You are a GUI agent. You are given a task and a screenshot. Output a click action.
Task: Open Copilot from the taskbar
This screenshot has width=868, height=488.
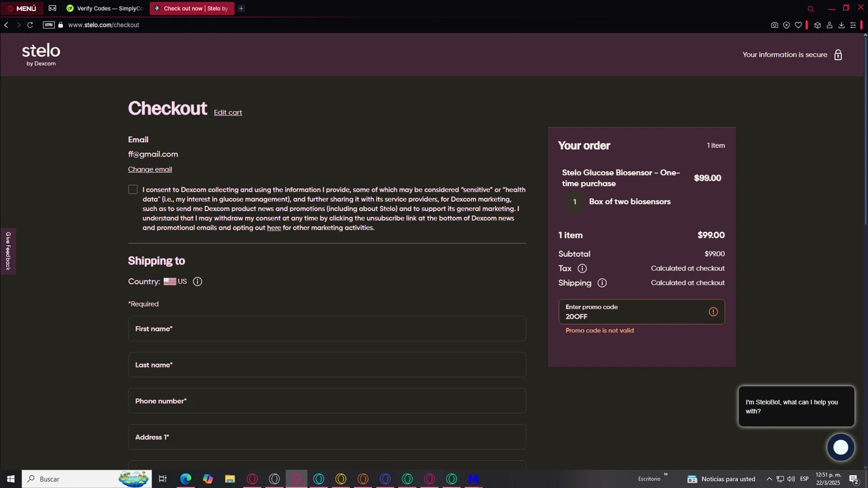pos(208,479)
